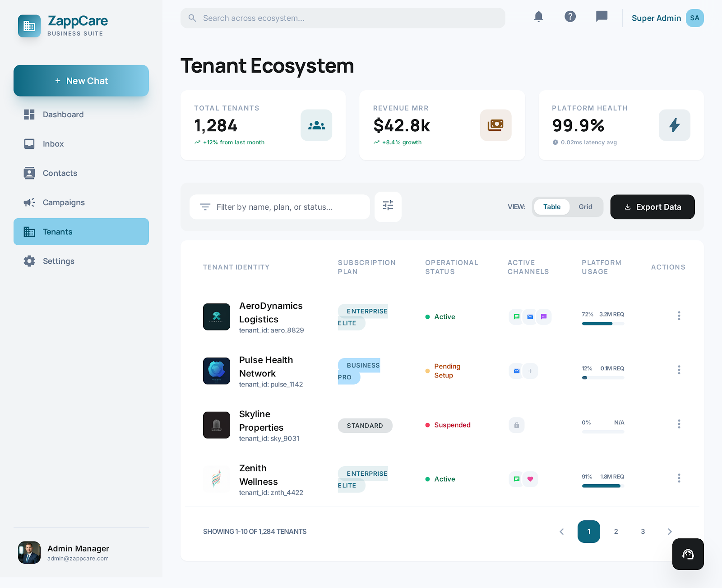The height and width of the screenshot is (588, 722).
Task: Navigate to the Inbox section
Action: (x=53, y=144)
